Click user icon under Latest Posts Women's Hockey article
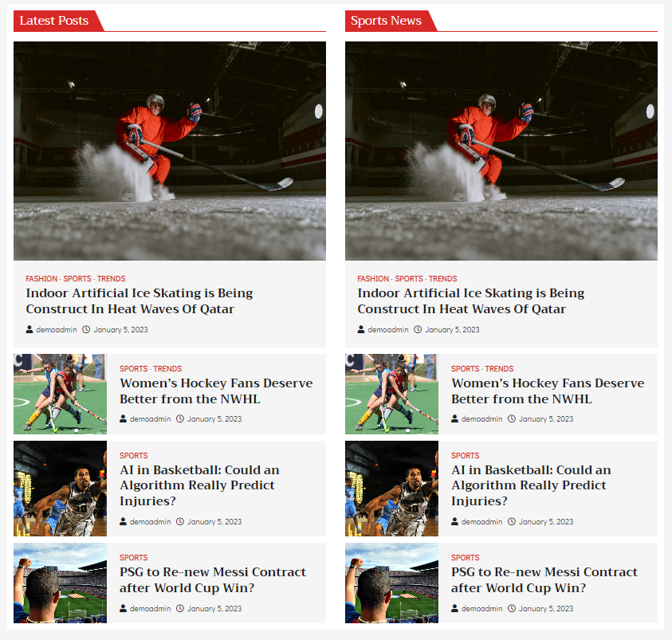672x640 pixels. pyautogui.click(x=123, y=418)
